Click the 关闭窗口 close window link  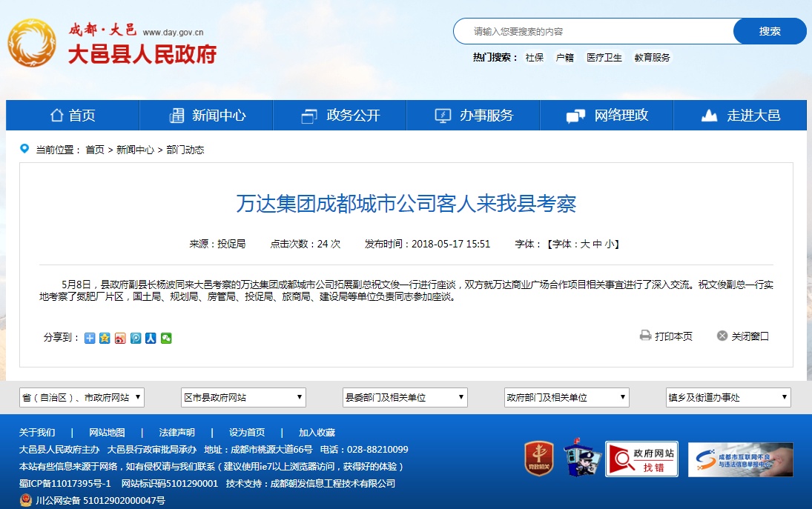tap(750, 336)
